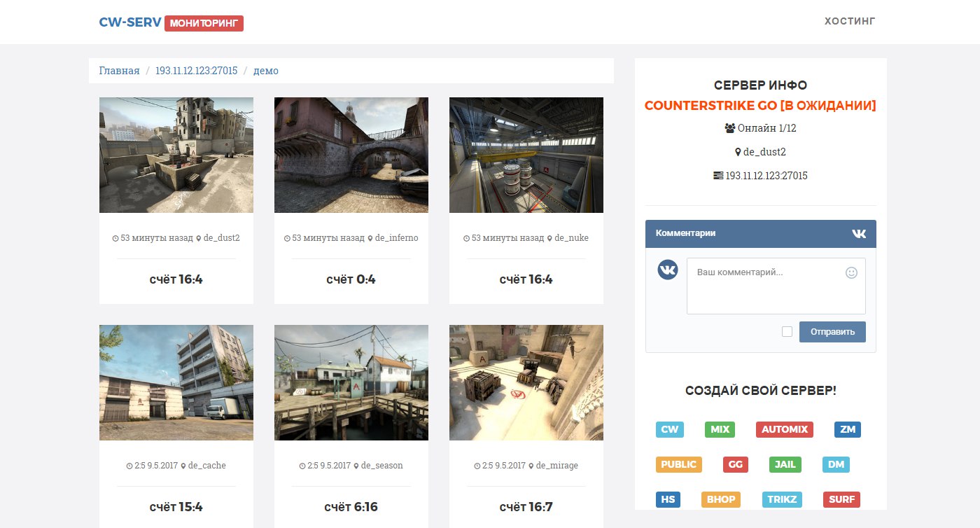Click the СЕРВЕР ИНФО heading
Screen dimensions: 980x528
pyautogui.click(x=760, y=85)
